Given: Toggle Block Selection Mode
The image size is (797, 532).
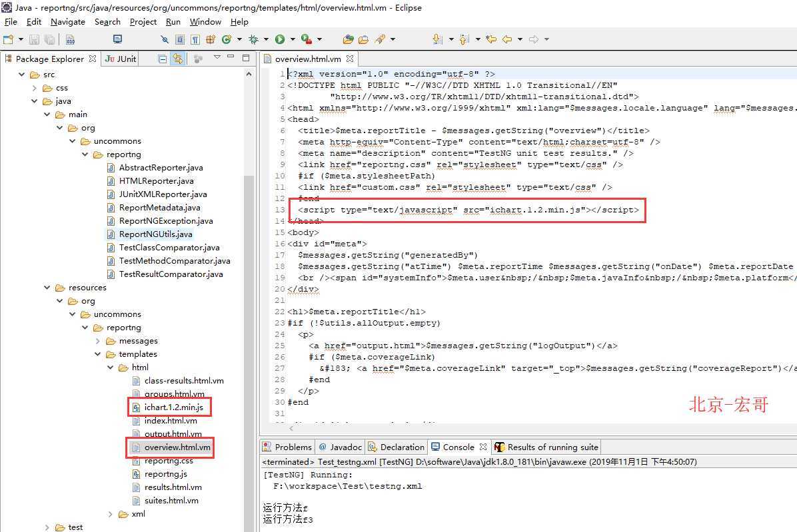Looking at the screenshot, I should coord(180,39).
